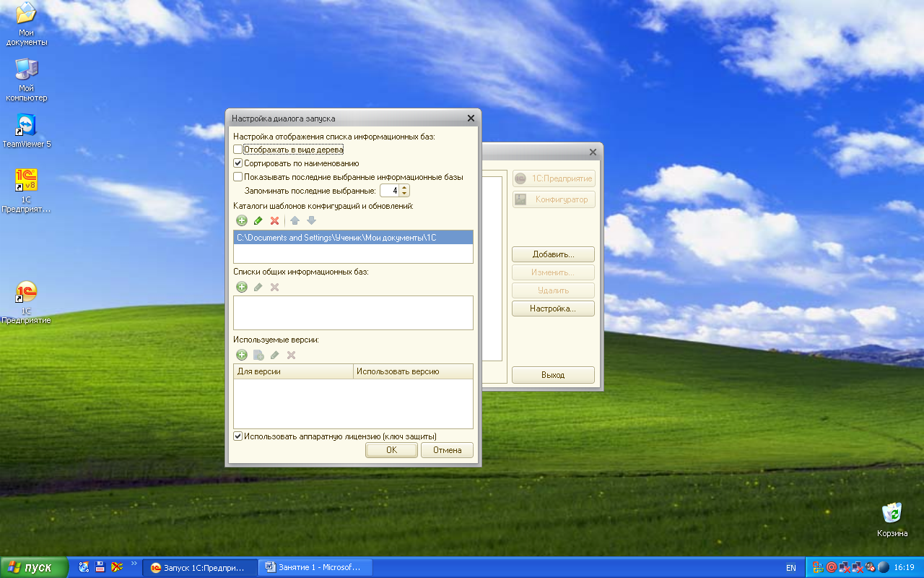Click the grey pencil under 'Используемые версии'
This screenshot has width=924, height=578.
coord(274,355)
